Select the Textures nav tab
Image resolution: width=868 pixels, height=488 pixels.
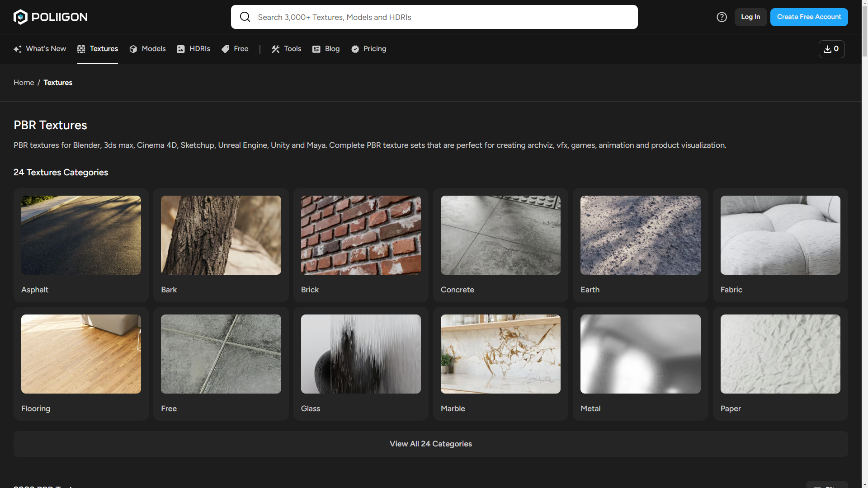98,49
